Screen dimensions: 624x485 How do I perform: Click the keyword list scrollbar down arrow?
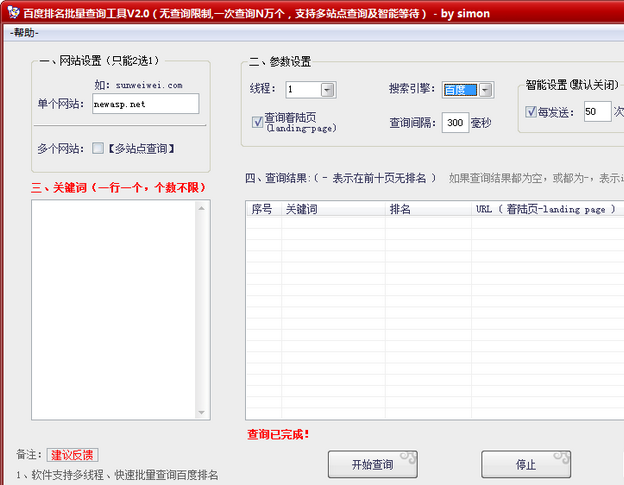203,412
